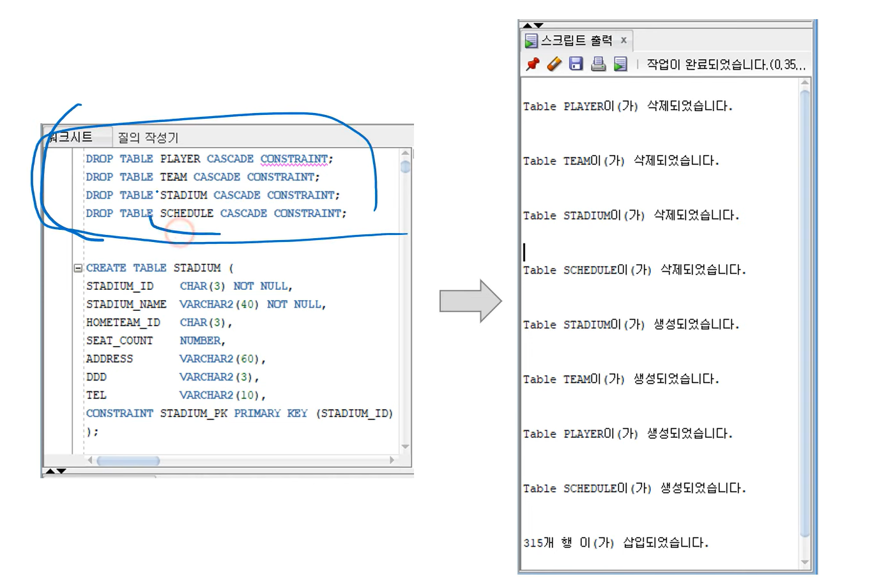Click the worksheet scrollbar down arrow
The height and width of the screenshot is (588, 872).
[405, 446]
